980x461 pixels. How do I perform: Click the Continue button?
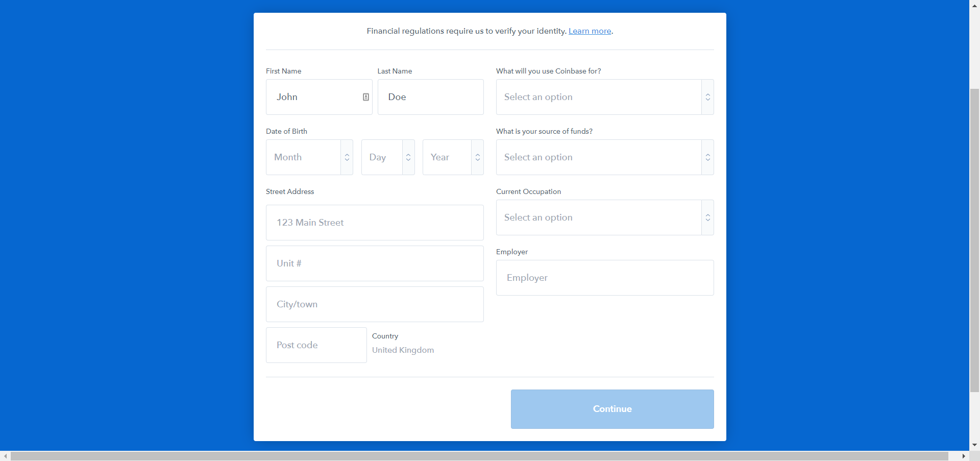pyautogui.click(x=612, y=409)
